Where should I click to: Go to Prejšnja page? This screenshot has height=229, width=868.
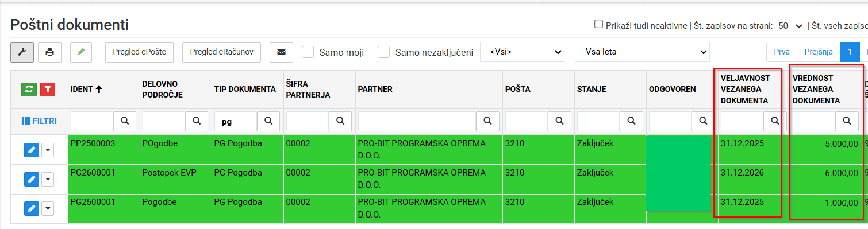pyautogui.click(x=819, y=52)
